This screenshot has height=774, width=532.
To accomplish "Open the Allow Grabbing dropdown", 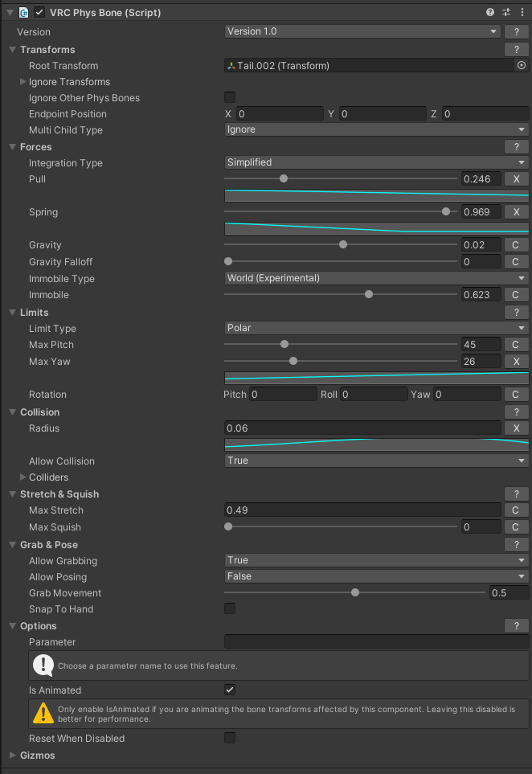I will click(x=376, y=560).
